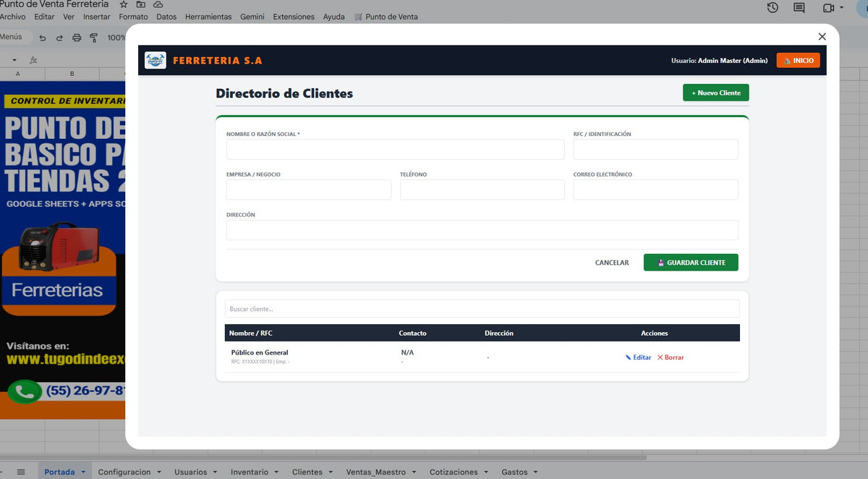This screenshot has width=868, height=479.
Task: Switch to the Usuarios sheet tab
Action: (x=190, y=472)
